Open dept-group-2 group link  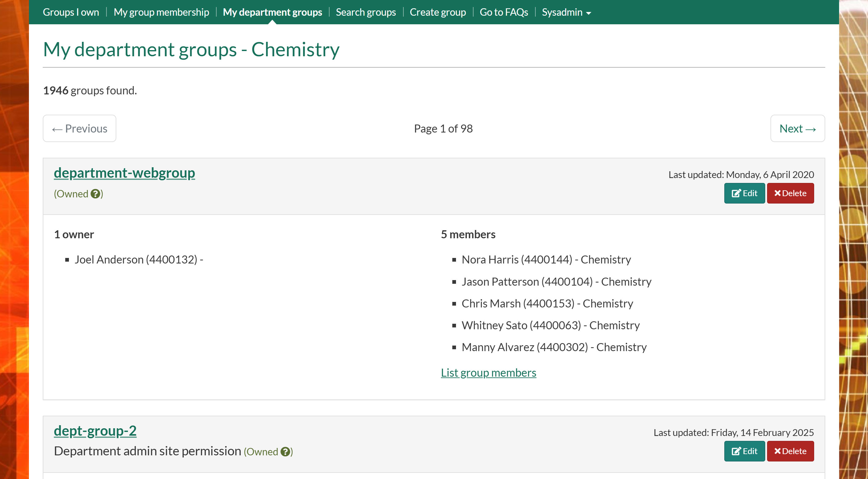pos(95,431)
